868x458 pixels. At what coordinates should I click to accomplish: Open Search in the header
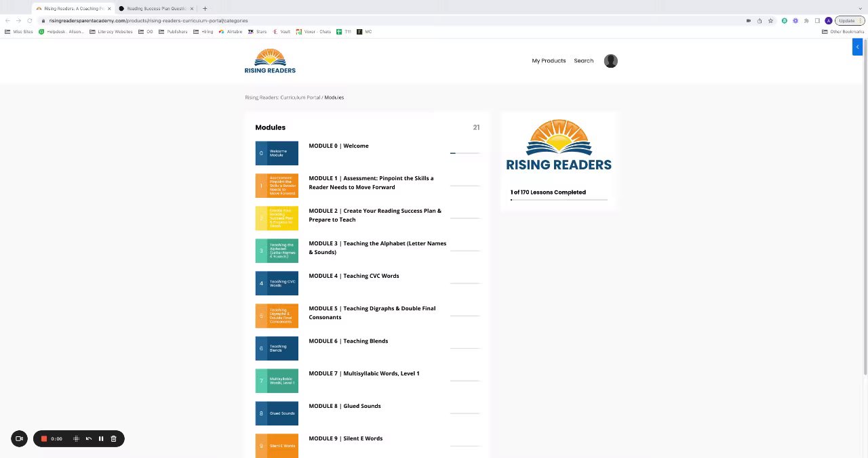(583, 61)
